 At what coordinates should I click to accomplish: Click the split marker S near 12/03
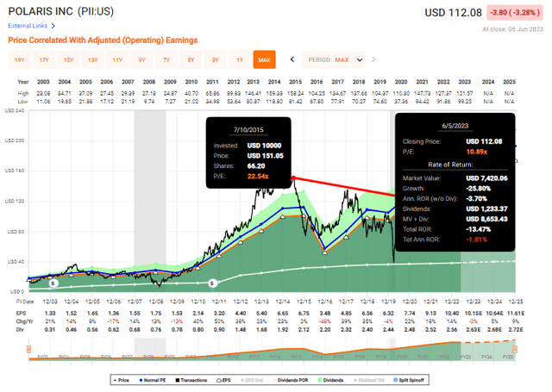point(53,283)
